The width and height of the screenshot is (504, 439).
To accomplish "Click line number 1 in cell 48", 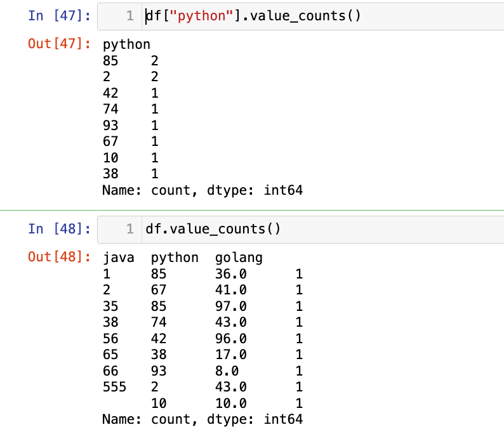I will tap(129, 228).
